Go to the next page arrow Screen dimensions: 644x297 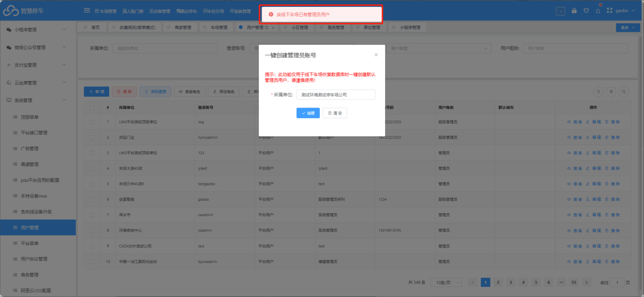click(586, 282)
